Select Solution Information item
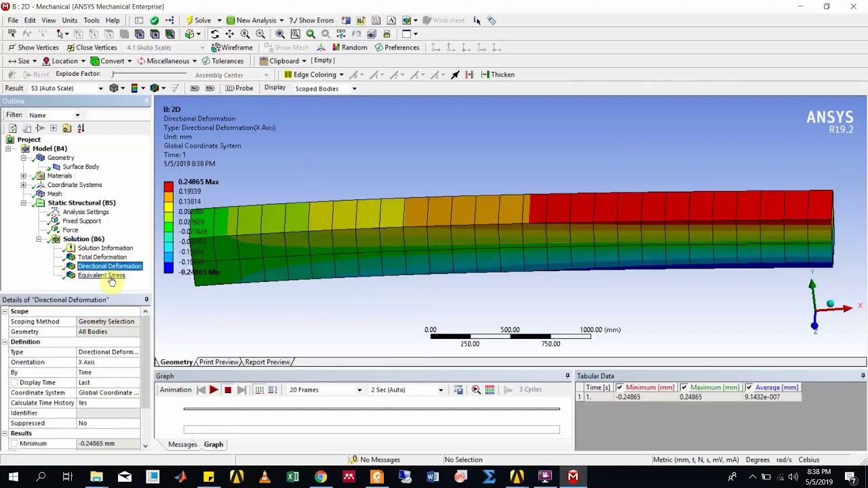 (x=105, y=248)
